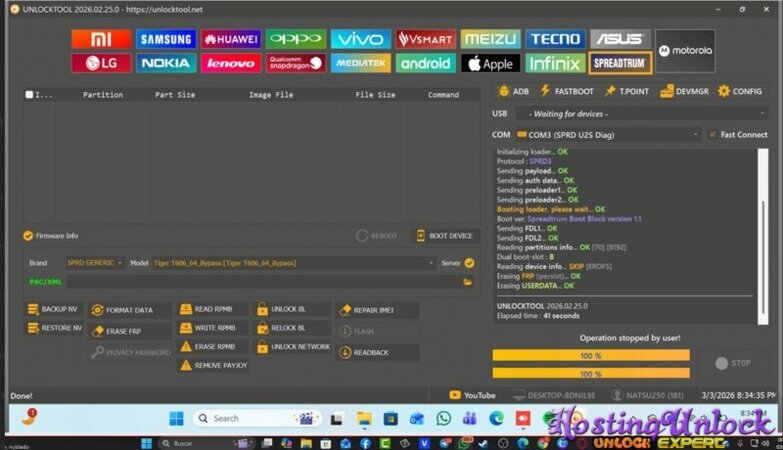
Task: Toggle the select-all checkbox in partition header
Action: click(x=29, y=95)
